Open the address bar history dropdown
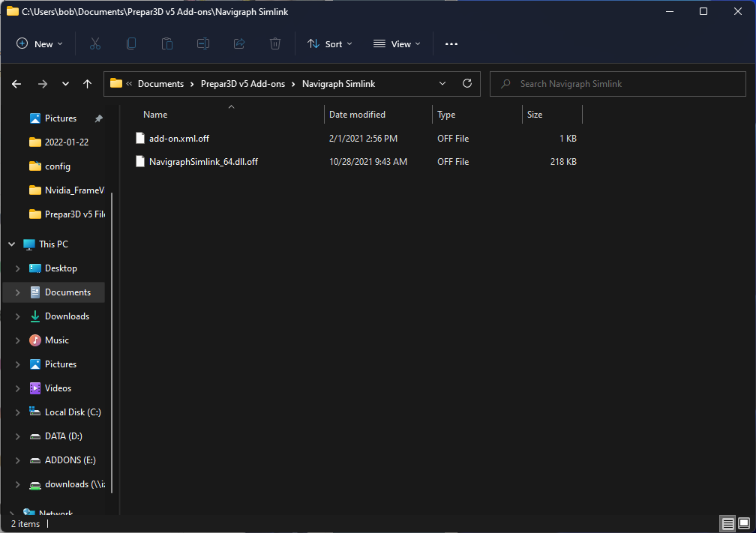The height and width of the screenshot is (533, 756). [442, 83]
